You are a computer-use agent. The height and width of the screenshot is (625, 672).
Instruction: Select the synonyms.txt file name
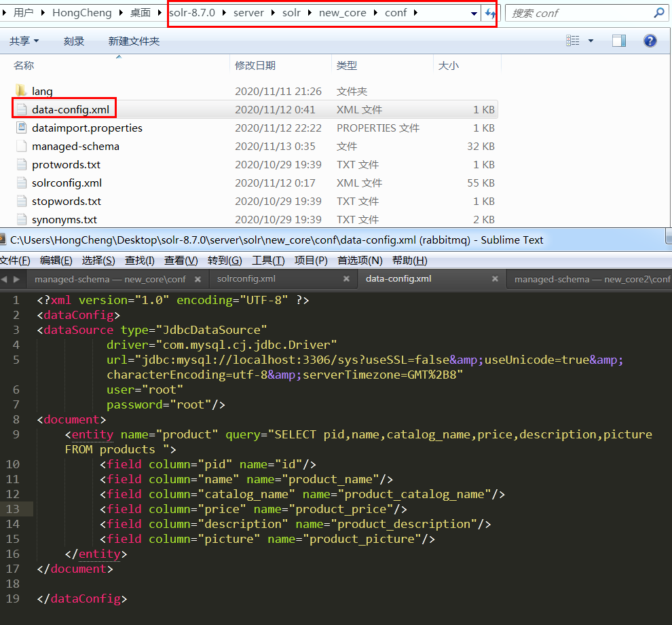click(64, 219)
